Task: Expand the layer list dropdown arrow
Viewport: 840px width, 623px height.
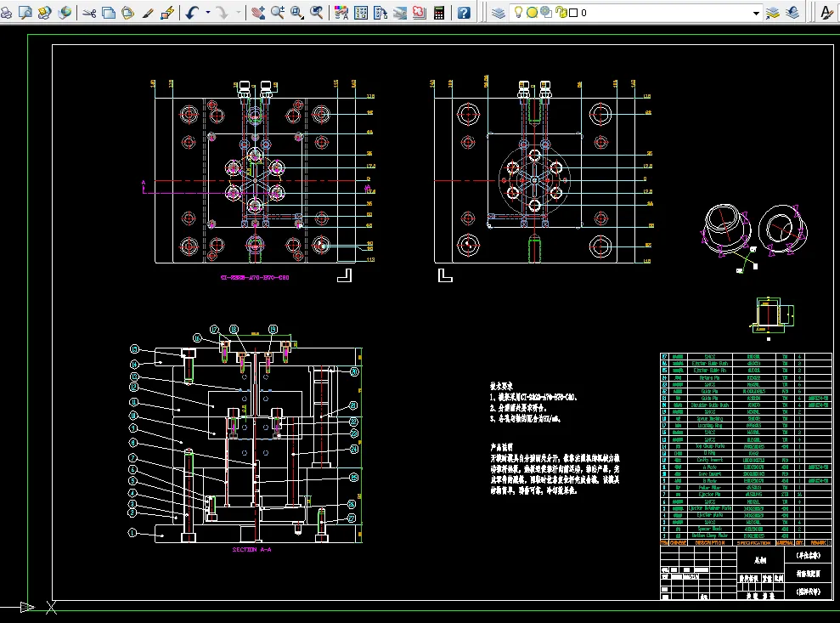Action: 756,13
